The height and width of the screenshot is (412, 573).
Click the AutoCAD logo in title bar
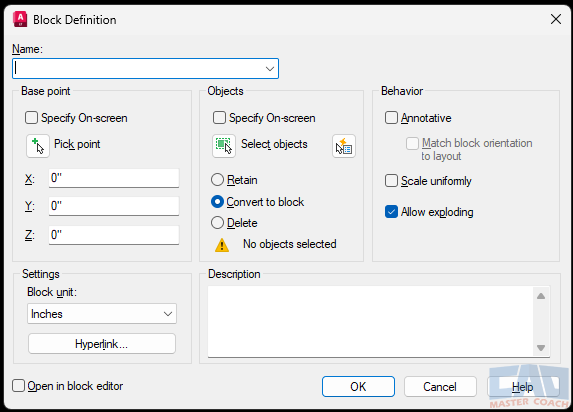click(x=20, y=19)
